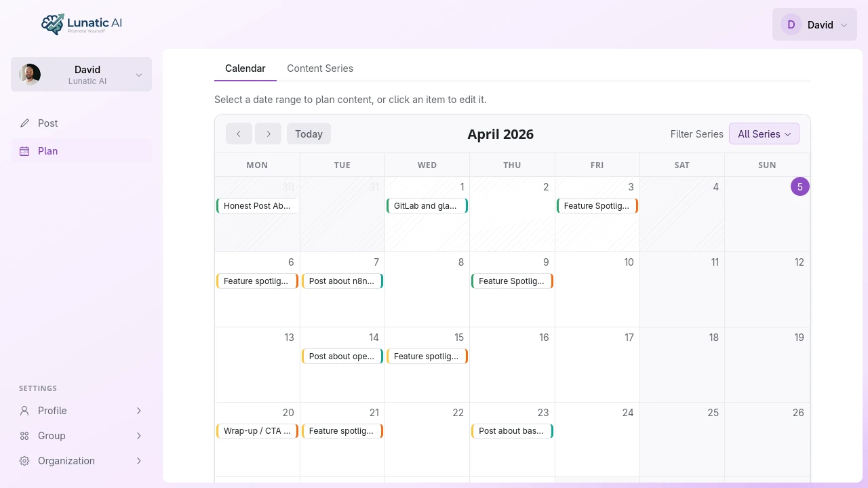Click David's profile photo in sidebar

30,75
